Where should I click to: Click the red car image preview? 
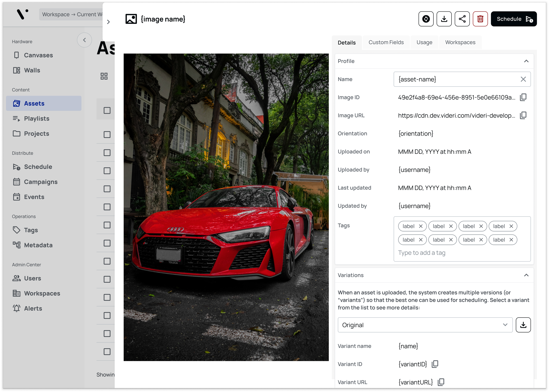click(226, 207)
